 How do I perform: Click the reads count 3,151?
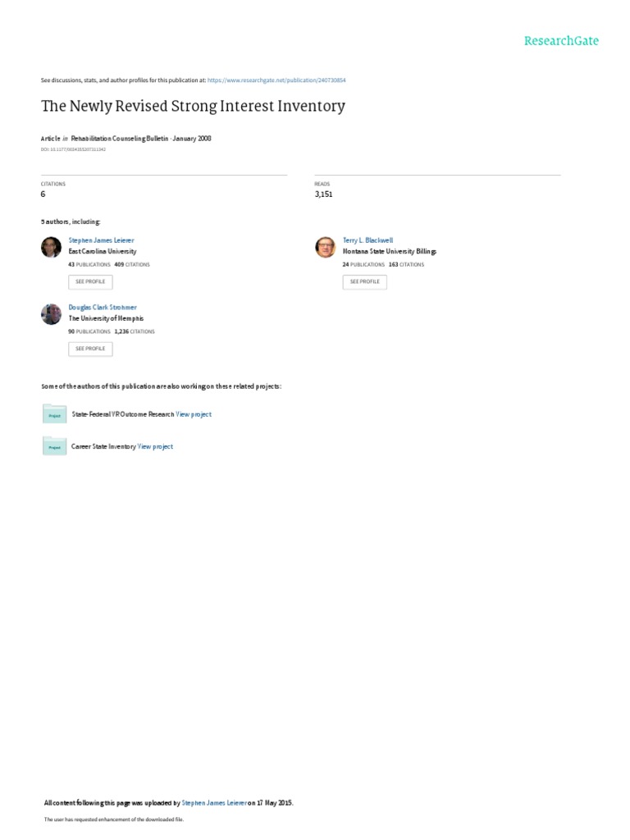(323, 194)
